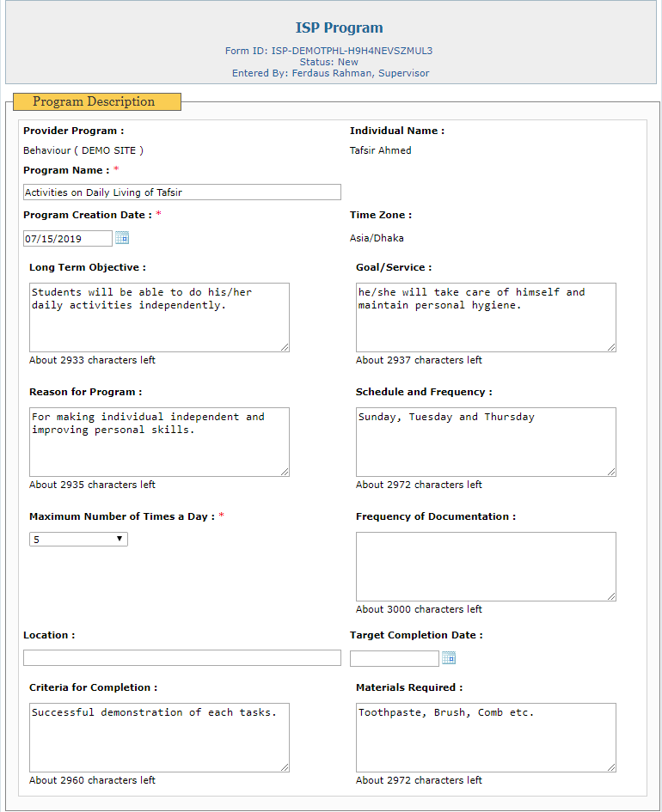Viewport: 662px width, 812px height.
Task: Click the 'Individual Name :' label
Action: click(x=397, y=131)
